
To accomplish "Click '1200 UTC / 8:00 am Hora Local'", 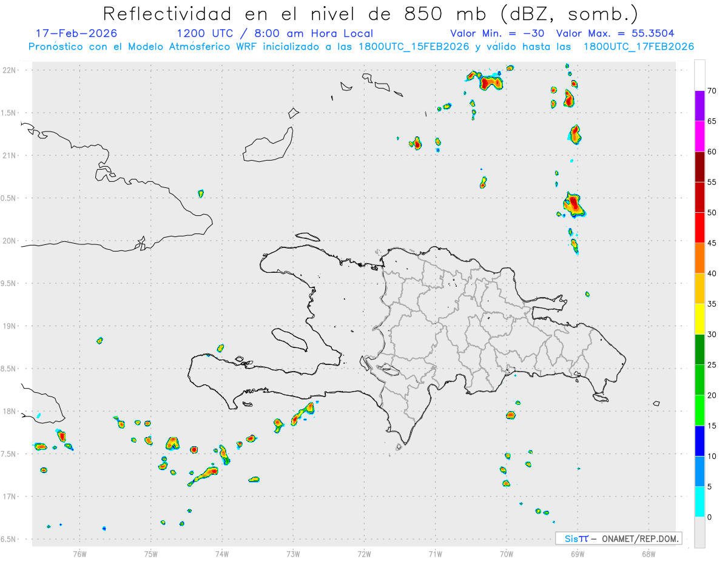I will (275, 33).
